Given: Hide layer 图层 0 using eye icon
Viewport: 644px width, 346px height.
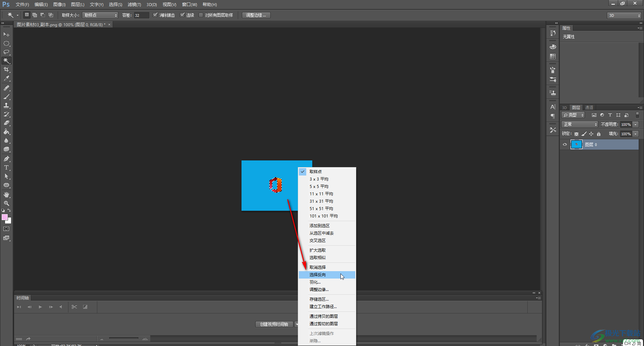Looking at the screenshot, I should point(565,145).
